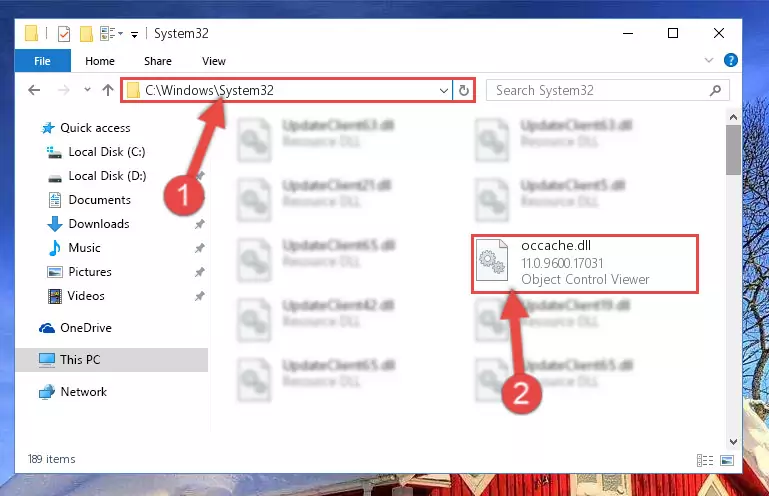
Task: Click the This PC monitor icon
Action: point(47,360)
